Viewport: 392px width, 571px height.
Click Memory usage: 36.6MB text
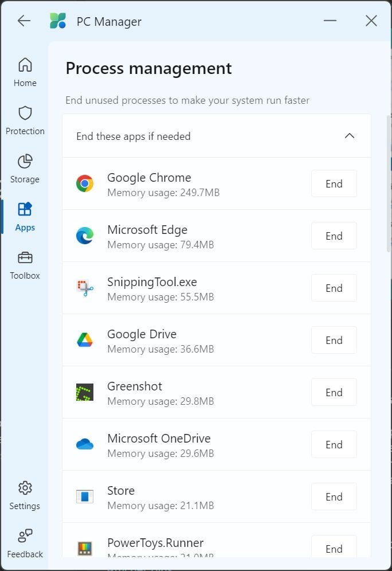pyautogui.click(x=160, y=349)
